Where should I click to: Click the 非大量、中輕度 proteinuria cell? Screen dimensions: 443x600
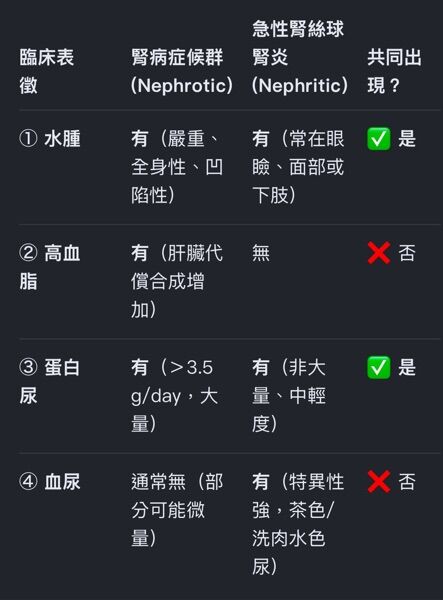click(x=289, y=396)
